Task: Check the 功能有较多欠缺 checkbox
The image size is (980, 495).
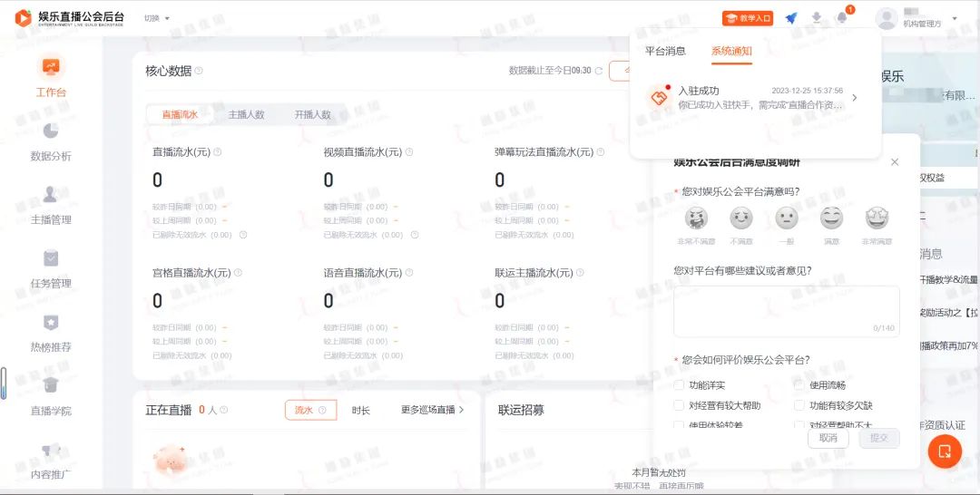Action: point(799,405)
